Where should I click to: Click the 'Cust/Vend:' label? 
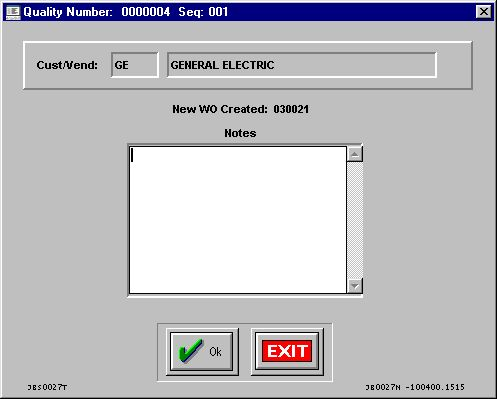[x=67, y=65]
